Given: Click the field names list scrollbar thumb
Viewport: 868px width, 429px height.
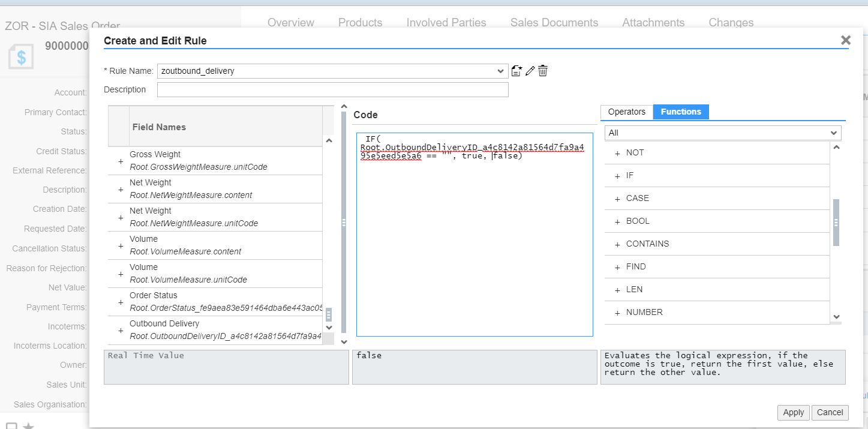Looking at the screenshot, I should (x=328, y=315).
